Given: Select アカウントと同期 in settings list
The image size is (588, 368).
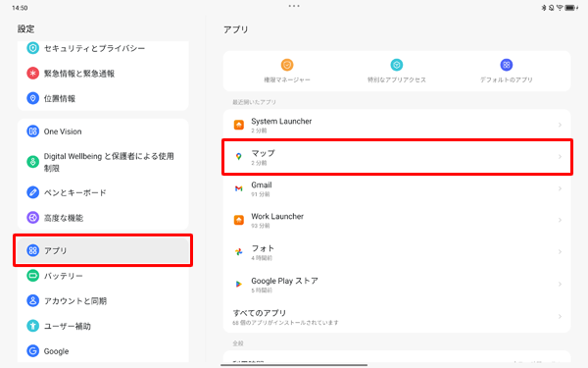Looking at the screenshot, I should pos(103,301).
